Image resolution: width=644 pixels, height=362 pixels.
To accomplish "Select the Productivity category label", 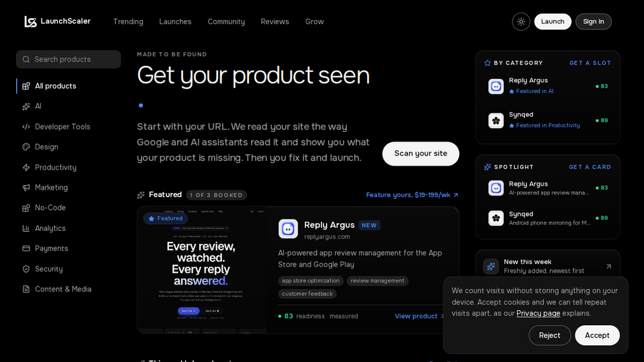I will pos(56,168).
